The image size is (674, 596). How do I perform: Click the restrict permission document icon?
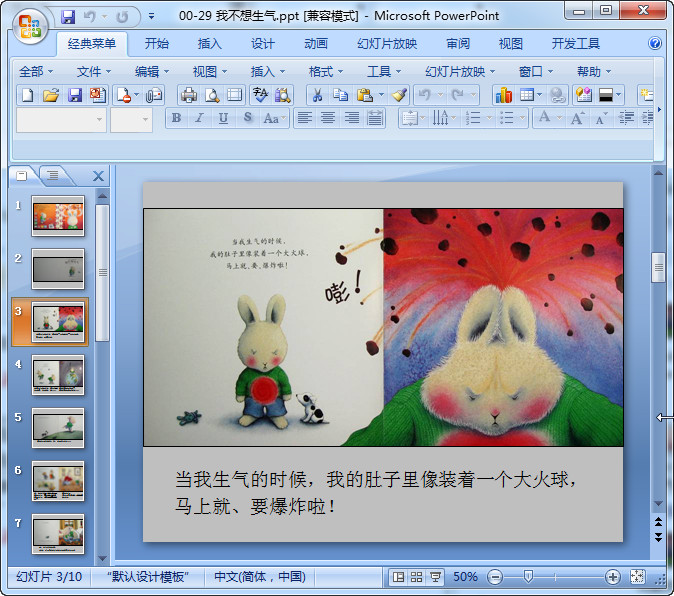124,95
